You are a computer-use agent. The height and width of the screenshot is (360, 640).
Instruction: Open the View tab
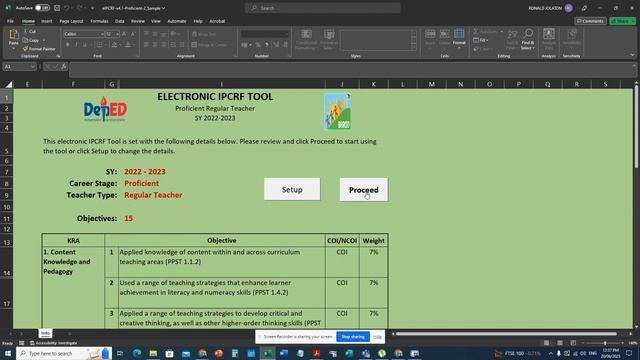point(156,21)
